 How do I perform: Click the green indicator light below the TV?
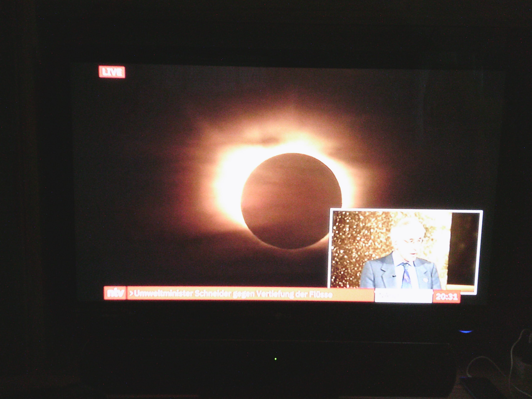[275, 359]
